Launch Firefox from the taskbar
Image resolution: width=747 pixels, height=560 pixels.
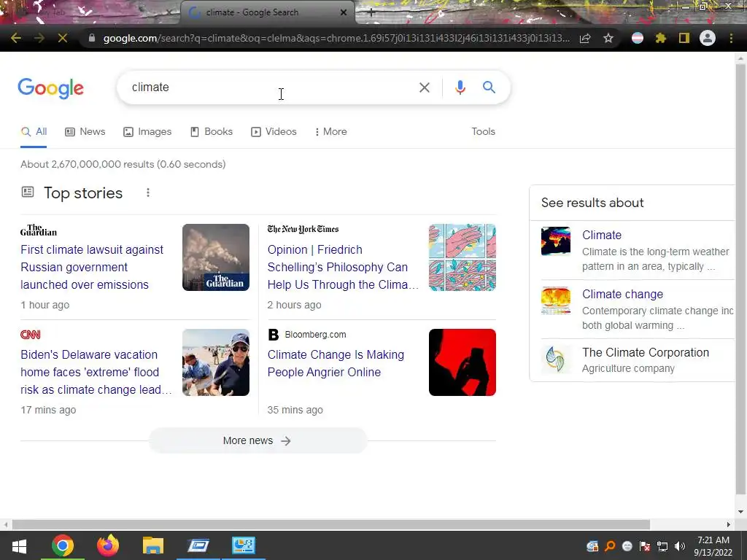[x=108, y=545]
